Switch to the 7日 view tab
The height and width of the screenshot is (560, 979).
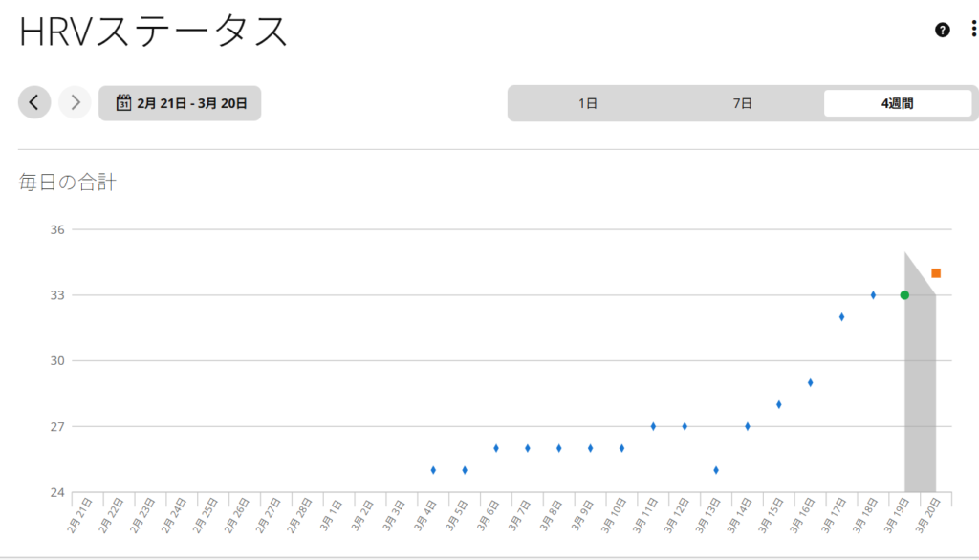742,103
